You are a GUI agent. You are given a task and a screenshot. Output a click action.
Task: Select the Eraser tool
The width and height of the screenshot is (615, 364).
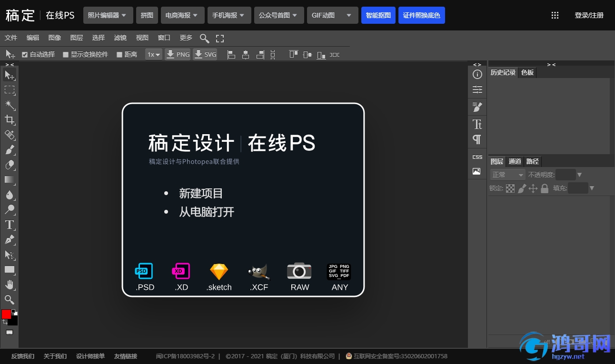pos(10,165)
